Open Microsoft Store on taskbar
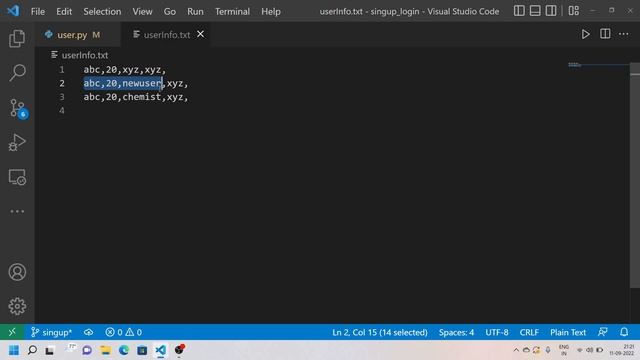Image resolution: width=640 pixels, height=360 pixels. click(x=142, y=350)
